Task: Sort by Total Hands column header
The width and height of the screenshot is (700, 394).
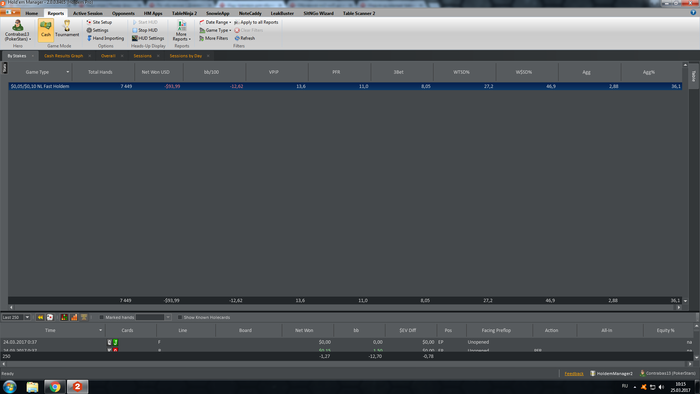Action: (100, 72)
